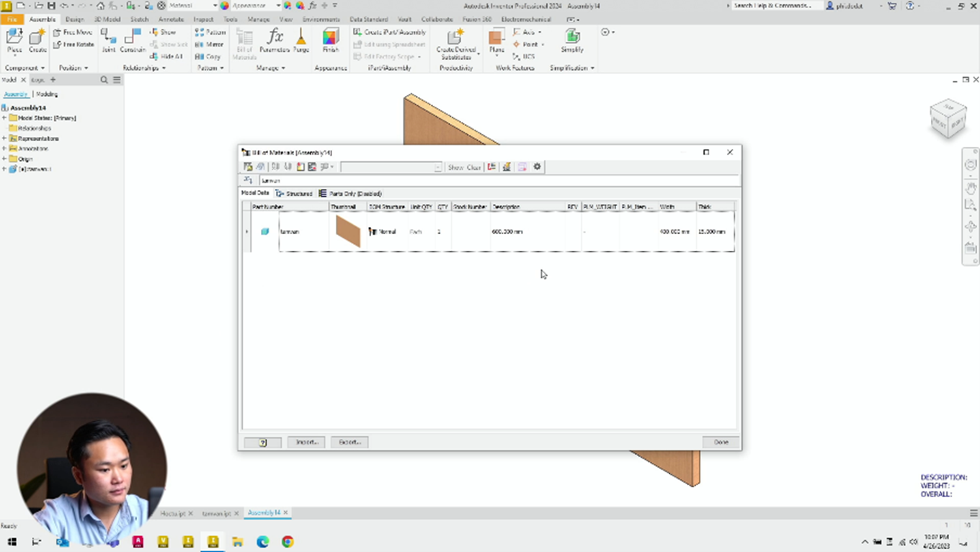Click the Export button in BOM dialog
This screenshot has width=980, height=552.
point(349,442)
